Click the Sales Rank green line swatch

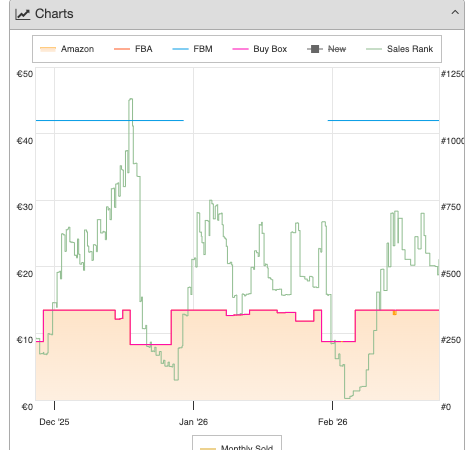click(374, 49)
